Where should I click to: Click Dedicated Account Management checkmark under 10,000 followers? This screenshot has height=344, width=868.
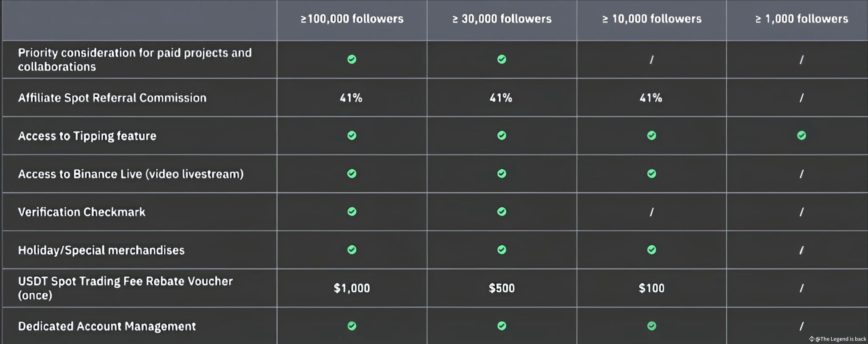click(x=651, y=326)
